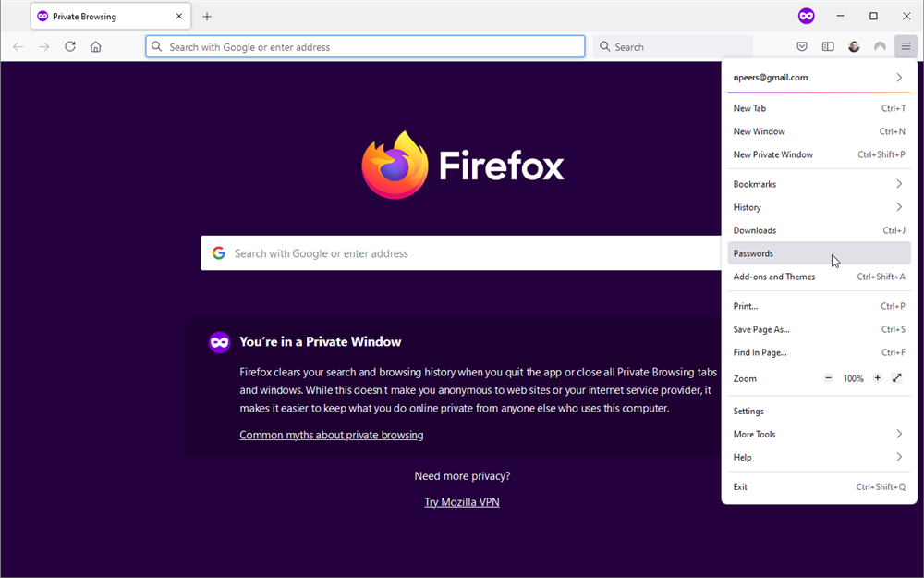The height and width of the screenshot is (578, 924).
Task: Click the Reload page icon
Action: (70, 47)
